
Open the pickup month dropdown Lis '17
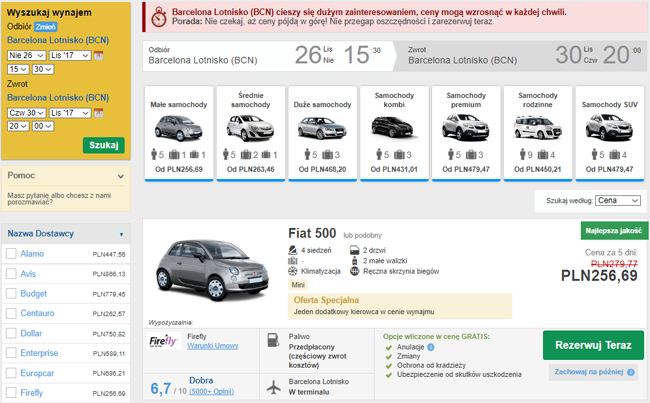pyautogui.click(x=70, y=55)
